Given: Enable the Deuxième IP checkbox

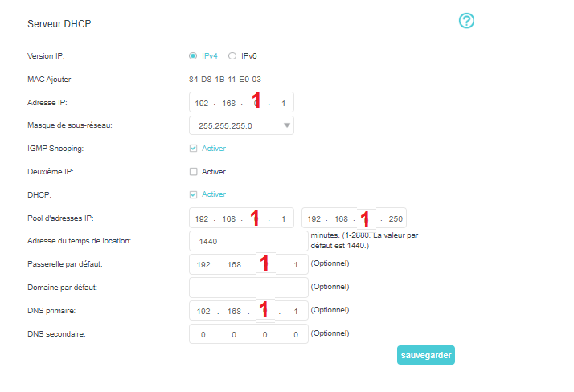Looking at the screenshot, I should point(193,172).
